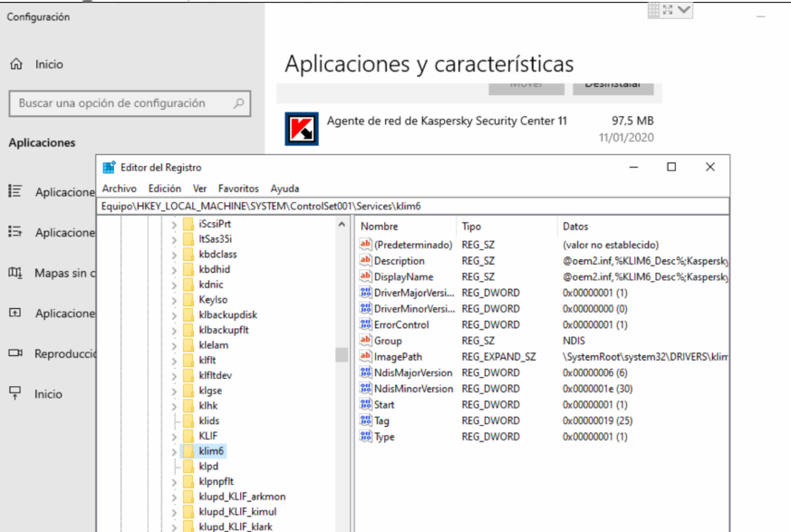791x532 pixels.
Task: Click the registry path address bar
Action: click(412, 206)
